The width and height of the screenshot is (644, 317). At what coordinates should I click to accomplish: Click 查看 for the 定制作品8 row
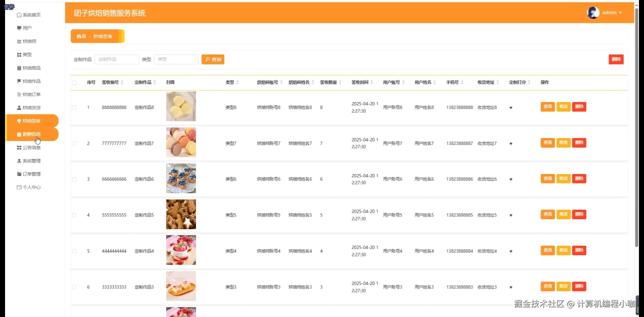(548, 107)
